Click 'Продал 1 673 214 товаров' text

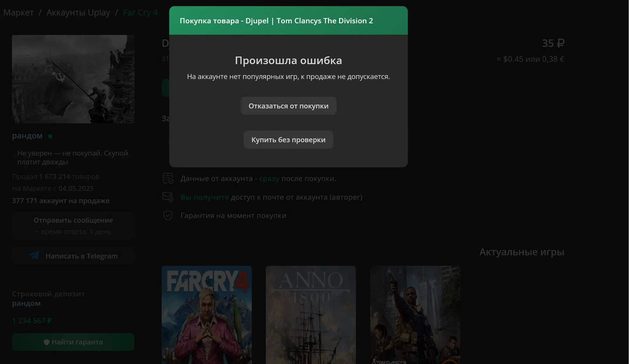point(56,177)
